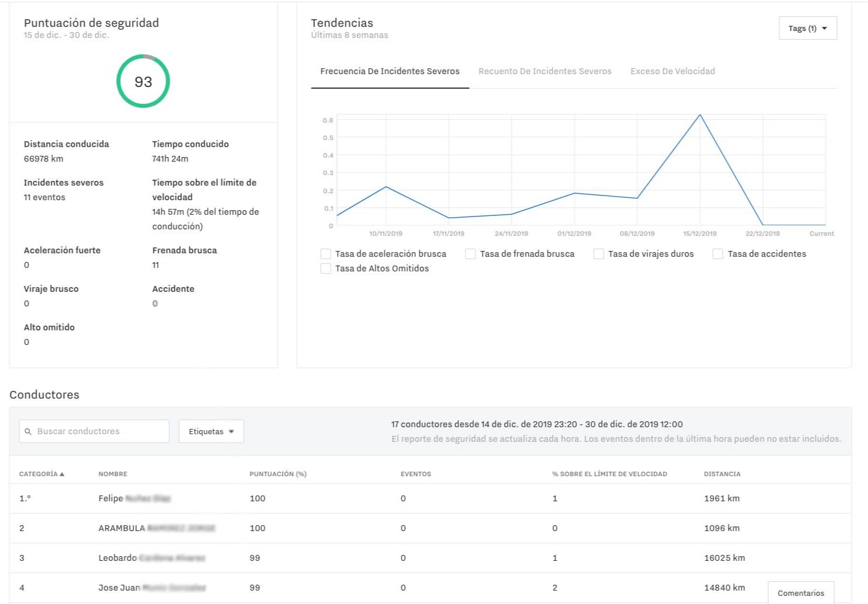
Task: Click the safety score 93 circle gauge
Action: pyautogui.click(x=143, y=81)
